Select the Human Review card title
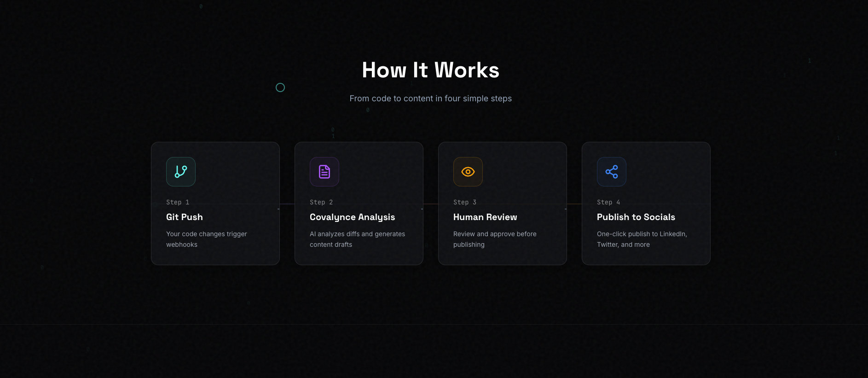This screenshot has height=378, width=868. point(485,217)
